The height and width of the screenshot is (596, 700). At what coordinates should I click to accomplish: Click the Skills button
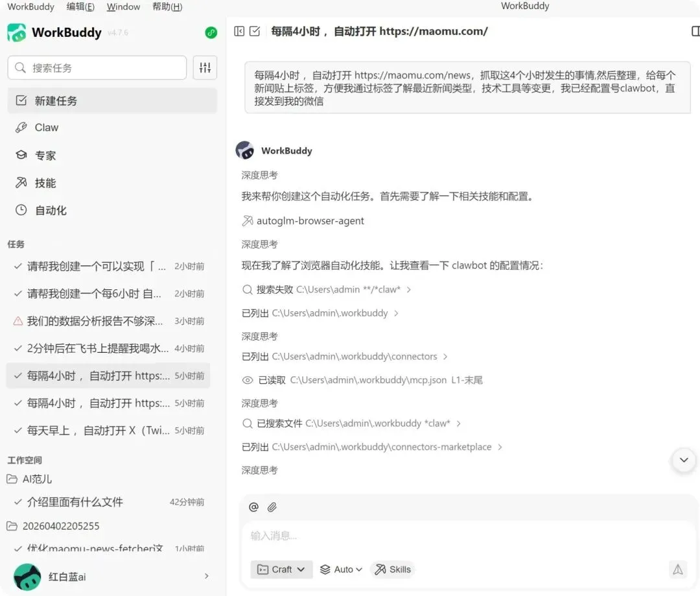pyautogui.click(x=393, y=569)
